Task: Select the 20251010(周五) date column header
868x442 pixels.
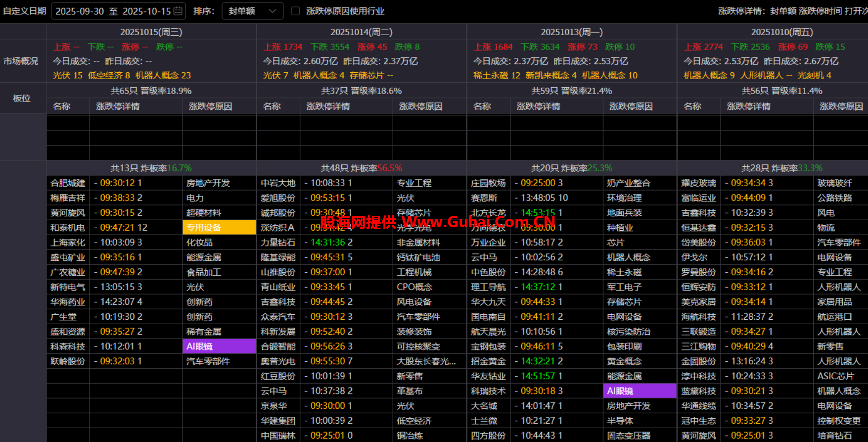Action: [782, 32]
